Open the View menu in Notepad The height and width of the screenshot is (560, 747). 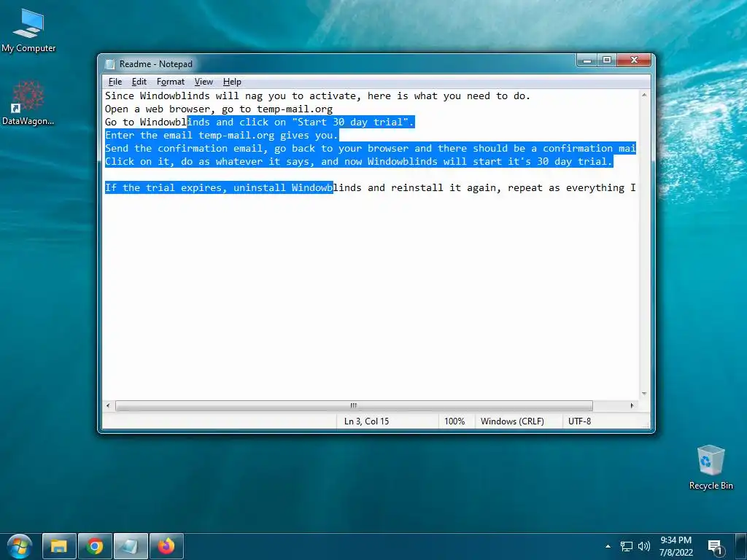[204, 82]
